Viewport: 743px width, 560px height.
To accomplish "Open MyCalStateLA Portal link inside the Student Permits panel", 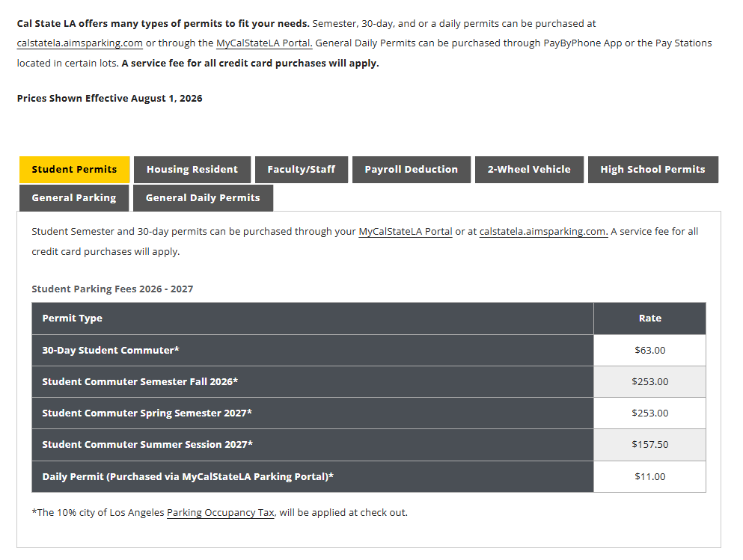I will (406, 232).
